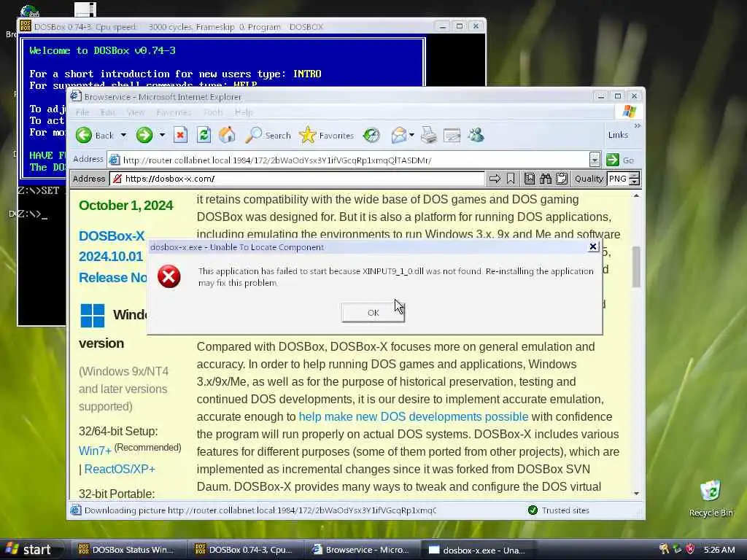747x560 pixels.
Task: Click the blue Windows logo on page
Action: pyautogui.click(x=93, y=315)
